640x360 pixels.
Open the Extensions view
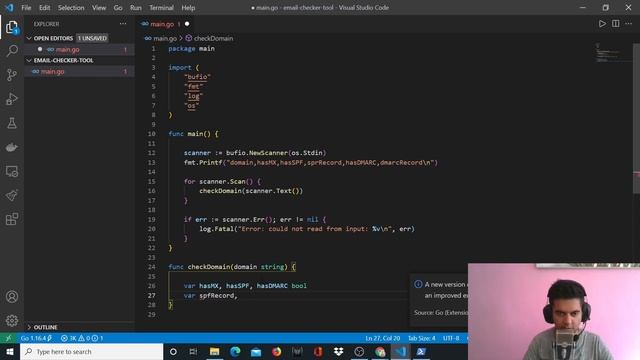(x=12, y=219)
